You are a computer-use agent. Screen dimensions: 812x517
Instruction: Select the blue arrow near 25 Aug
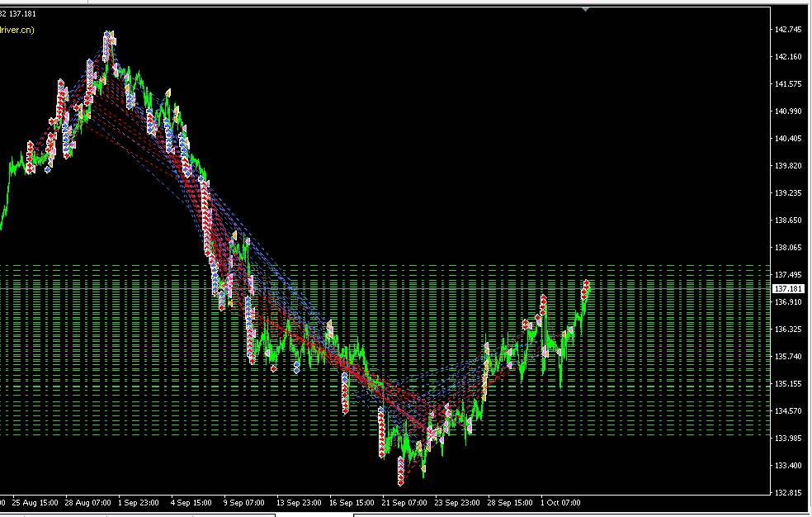[x=48, y=168]
